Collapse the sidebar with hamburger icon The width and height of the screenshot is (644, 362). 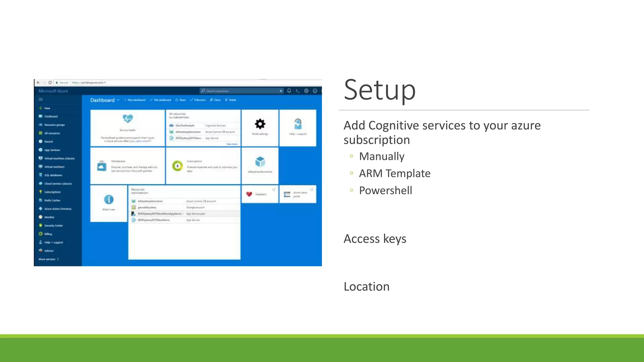point(41,100)
